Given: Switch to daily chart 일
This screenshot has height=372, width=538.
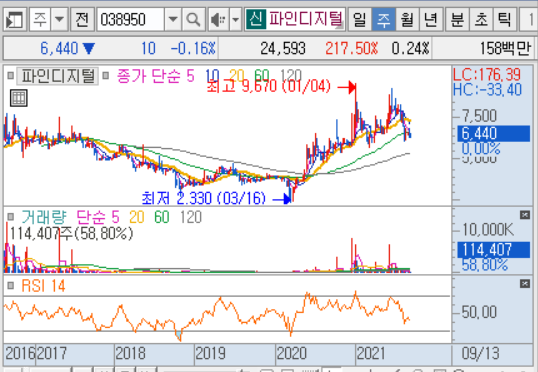Looking at the screenshot, I should tap(359, 19).
